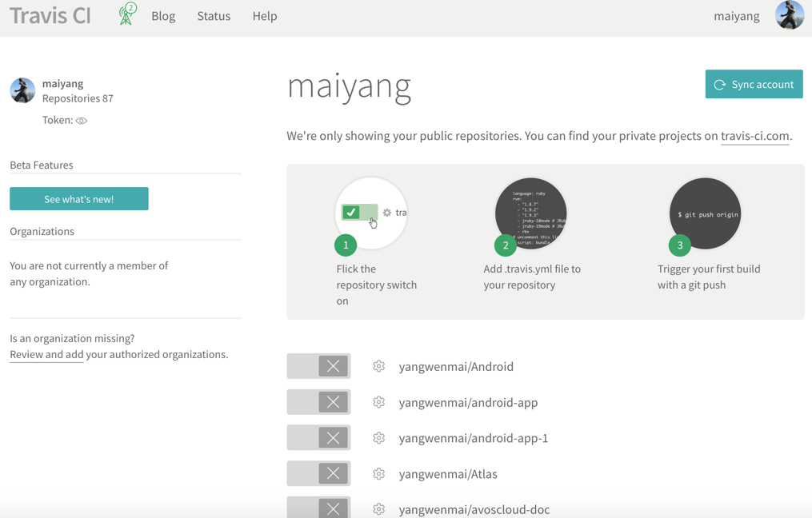Reveal the token with the eye icon
812x518 pixels.
pyautogui.click(x=82, y=121)
